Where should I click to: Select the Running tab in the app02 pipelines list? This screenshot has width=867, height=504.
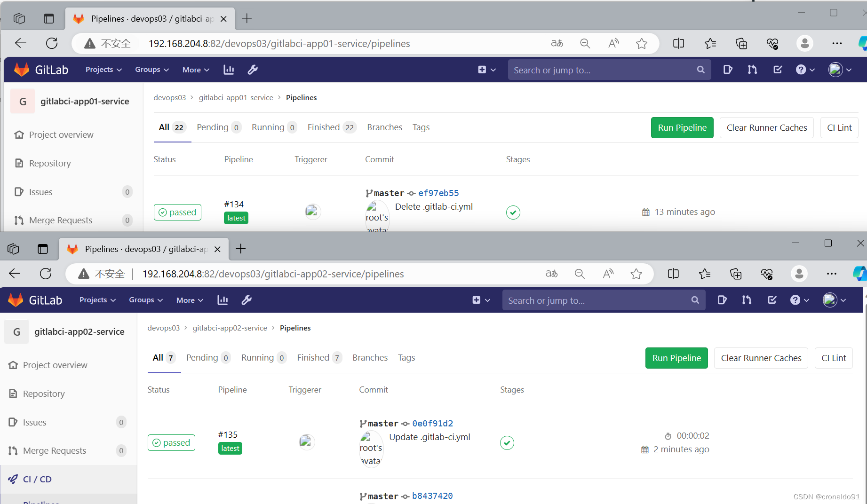[x=263, y=358]
